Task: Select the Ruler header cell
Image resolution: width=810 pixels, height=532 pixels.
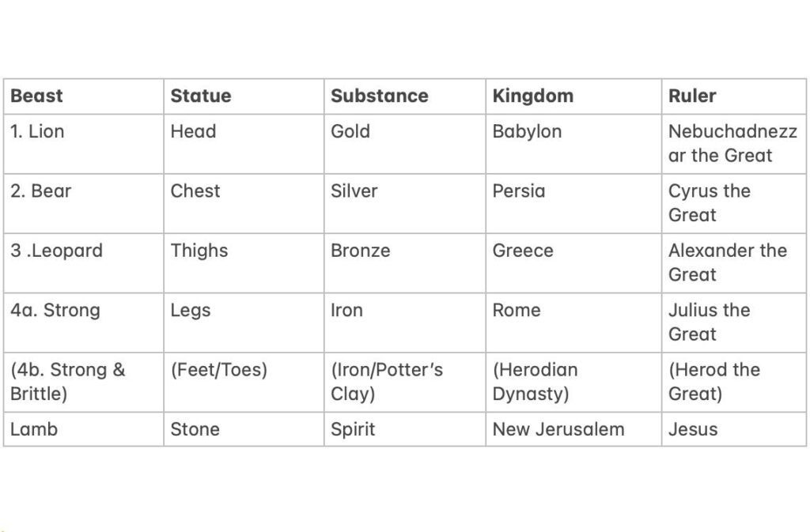Action: pyautogui.click(x=692, y=96)
